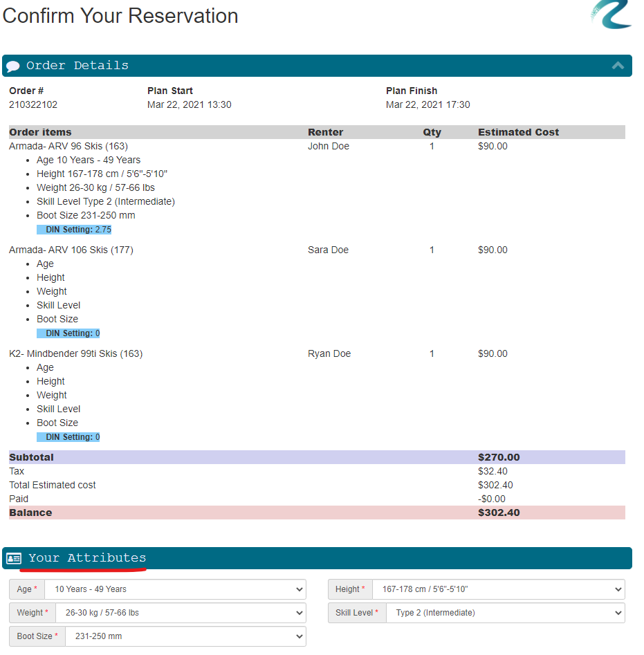
Task: Click the Order items column header
Action: tap(40, 132)
